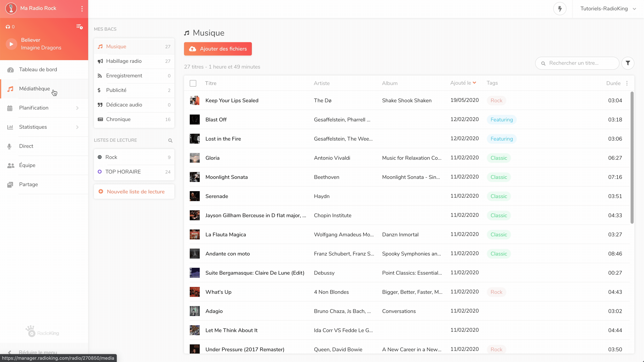Click artist Chopin Institute
Screen dimensions: 644x362
click(333, 215)
